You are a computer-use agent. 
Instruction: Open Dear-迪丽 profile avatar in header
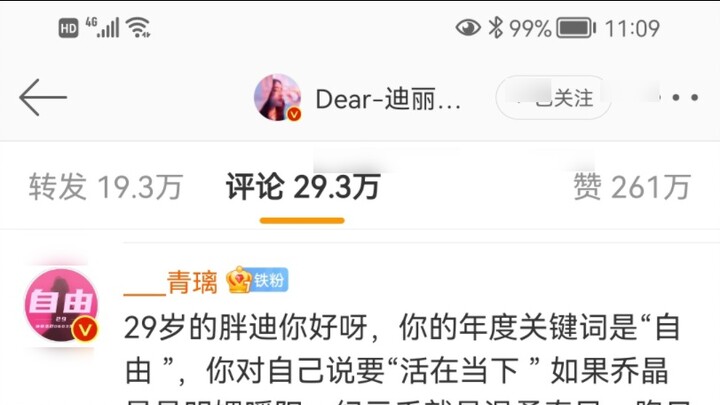(x=277, y=97)
